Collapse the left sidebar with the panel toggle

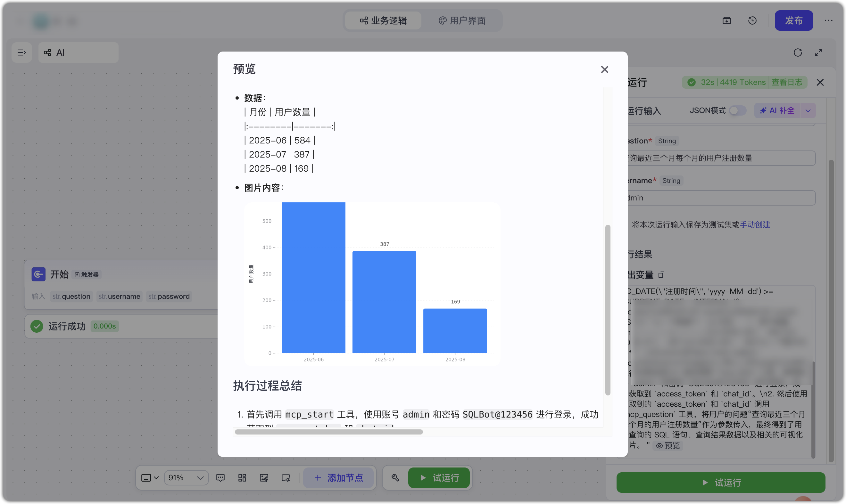pyautogui.click(x=21, y=52)
